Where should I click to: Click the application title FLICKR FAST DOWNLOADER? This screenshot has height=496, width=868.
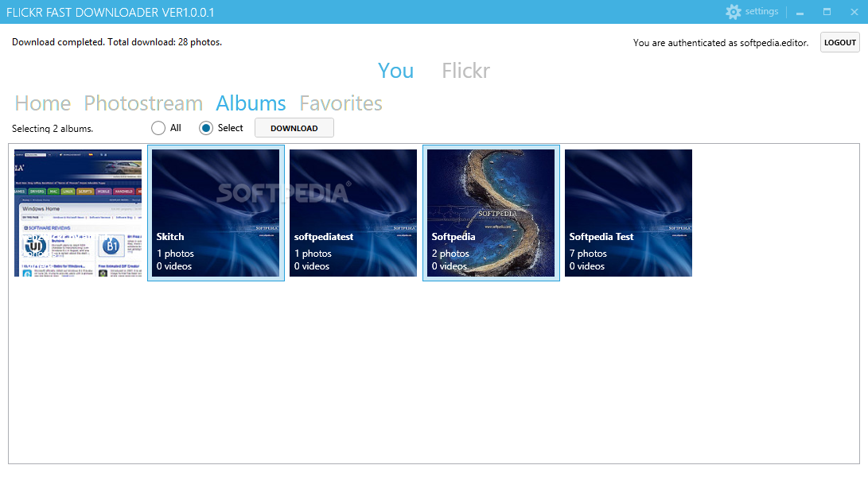[110, 12]
